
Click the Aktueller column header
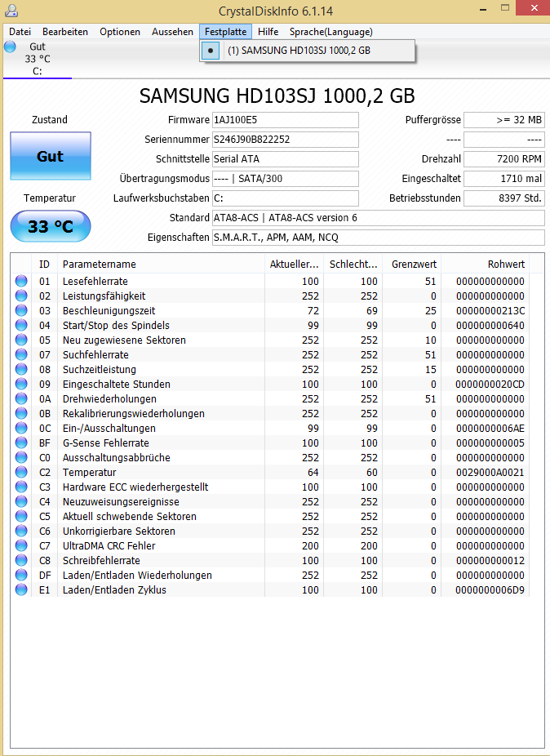coord(294,265)
